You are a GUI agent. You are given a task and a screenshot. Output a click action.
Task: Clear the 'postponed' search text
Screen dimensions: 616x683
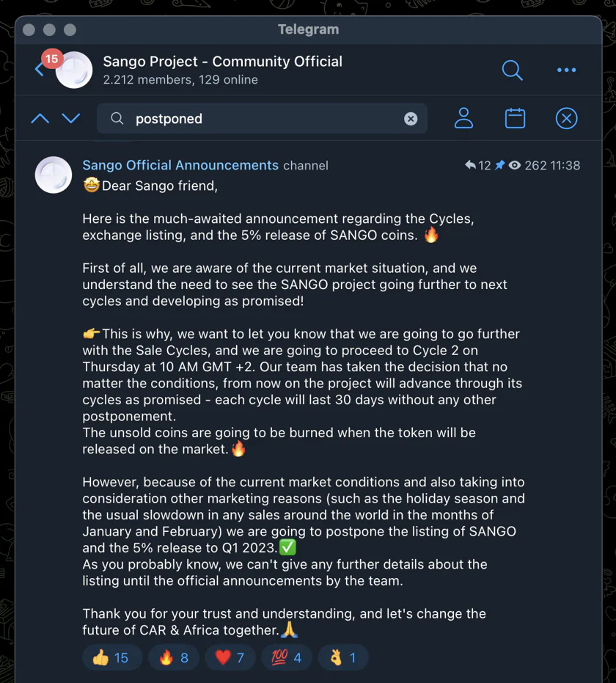point(411,119)
